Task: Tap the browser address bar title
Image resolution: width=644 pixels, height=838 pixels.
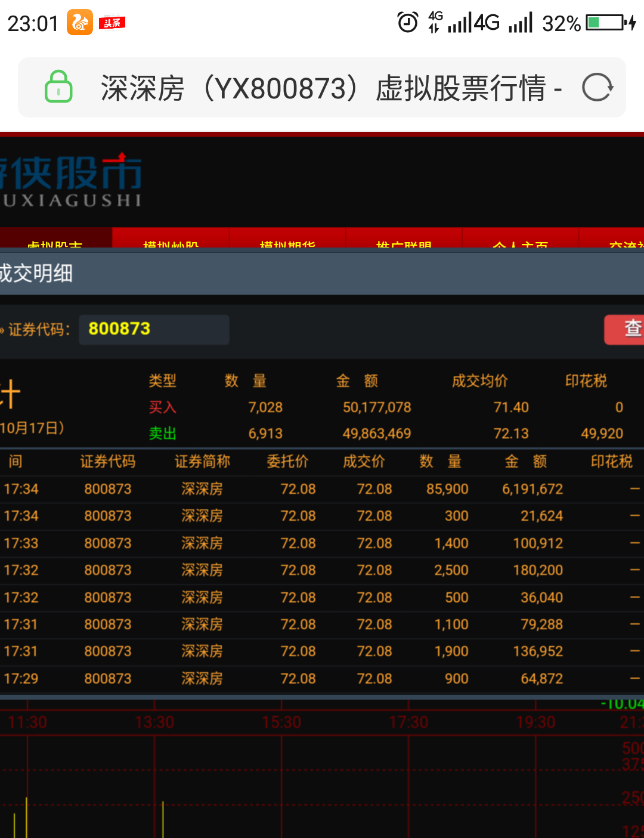Action: (331, 88)
